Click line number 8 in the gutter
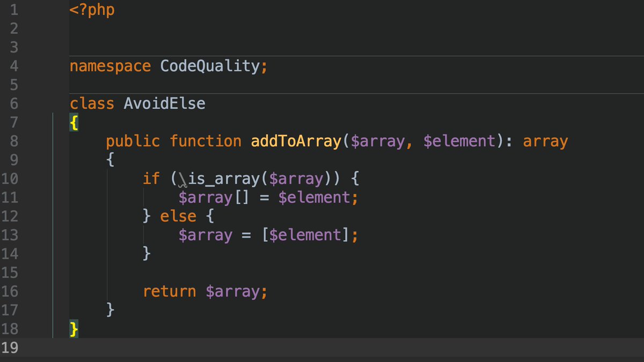 14,142
